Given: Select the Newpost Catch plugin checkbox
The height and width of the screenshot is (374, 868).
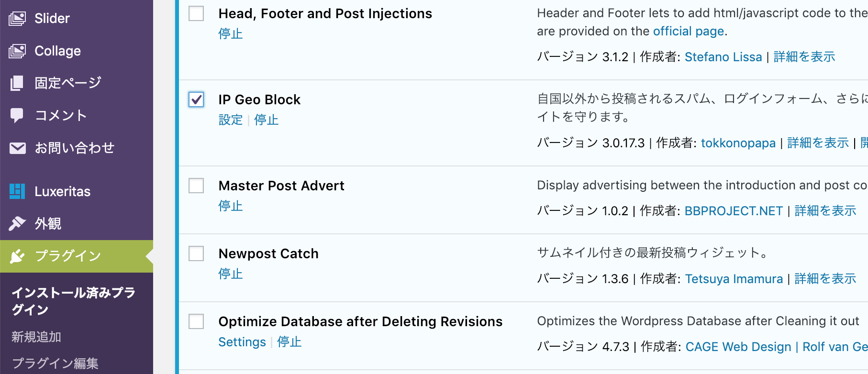Looking at the screenshot, I should [196, 253].
